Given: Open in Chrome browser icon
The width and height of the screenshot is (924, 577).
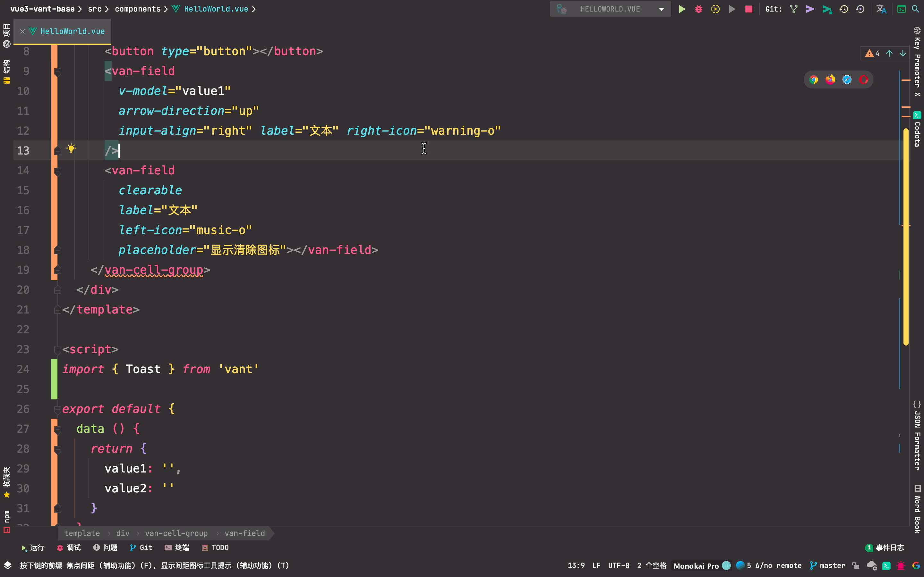Looking at the screenshot, I should tap(814, 79).
